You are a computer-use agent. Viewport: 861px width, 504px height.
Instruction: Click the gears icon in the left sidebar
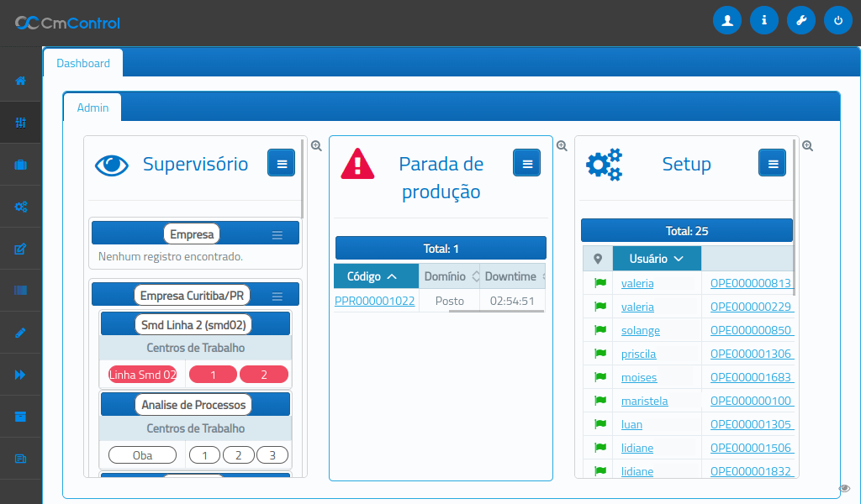[21, 207]
